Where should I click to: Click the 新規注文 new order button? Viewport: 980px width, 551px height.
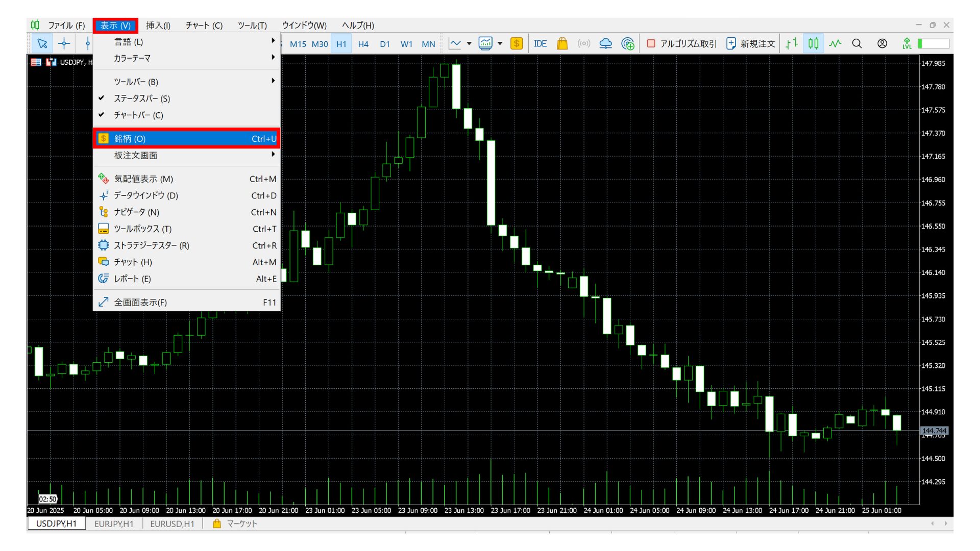click(x=751, y=43)
